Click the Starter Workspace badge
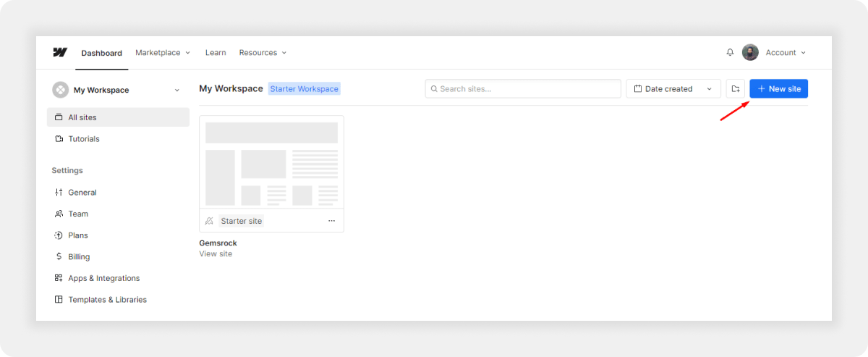Screen dimensions: 868x357 304,89
